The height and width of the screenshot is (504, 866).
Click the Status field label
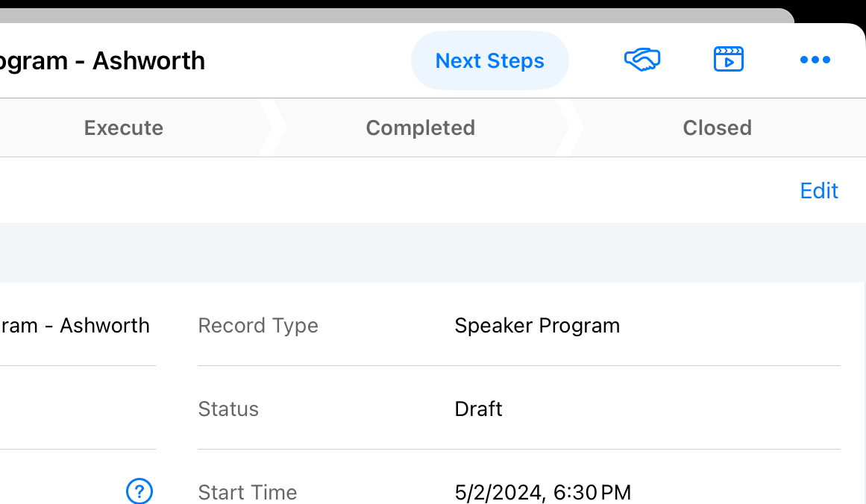tap(228, 409)
